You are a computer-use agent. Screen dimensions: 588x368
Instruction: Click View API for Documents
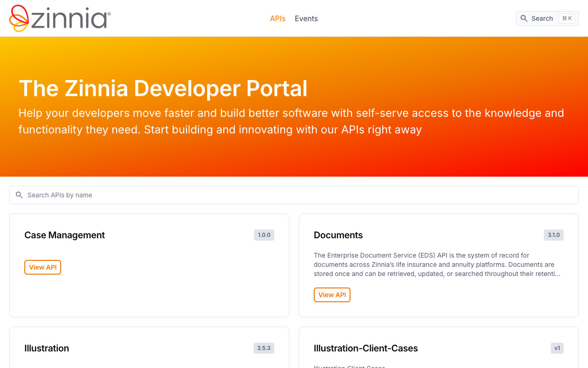[x=332, y=295]
